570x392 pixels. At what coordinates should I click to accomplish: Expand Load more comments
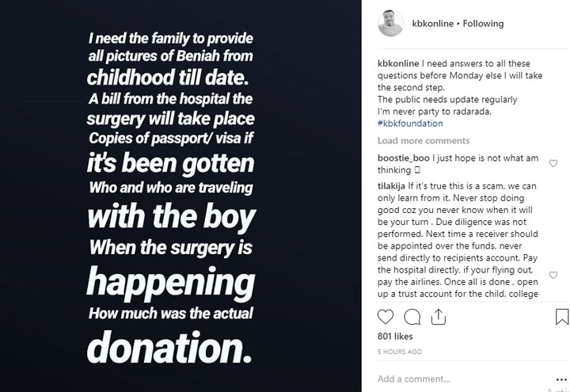coord(424,141)
